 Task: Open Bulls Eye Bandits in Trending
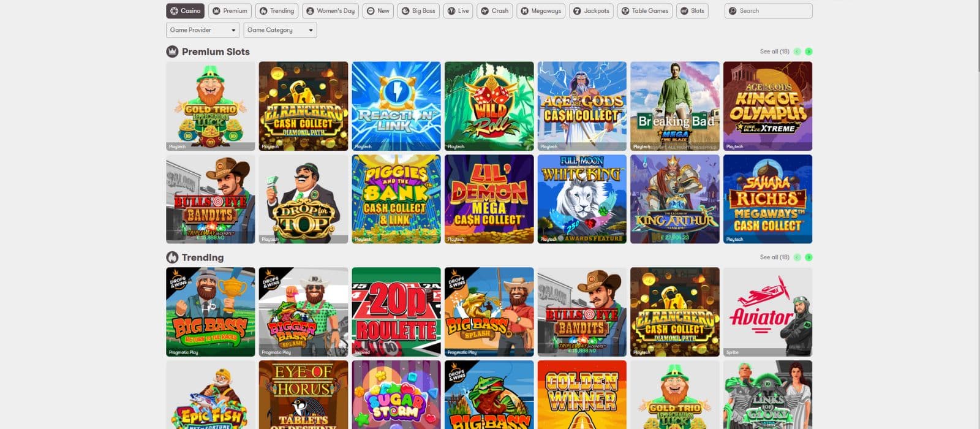[x=582, y=312]
